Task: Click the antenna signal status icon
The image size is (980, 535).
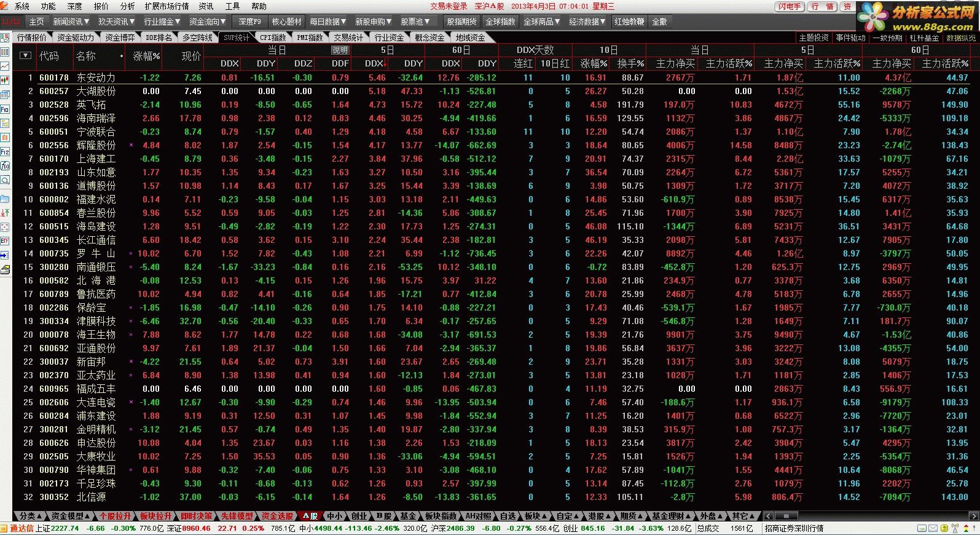Action: (954, 528)
